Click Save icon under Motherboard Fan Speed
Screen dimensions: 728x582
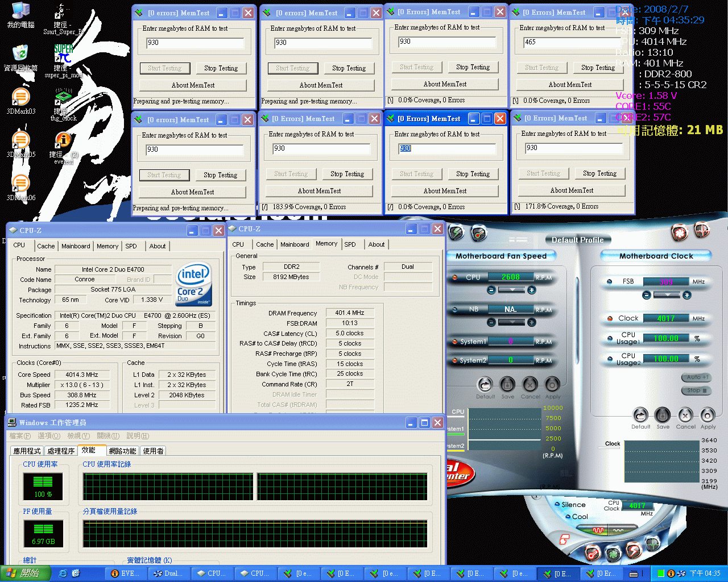pos(507,385)
